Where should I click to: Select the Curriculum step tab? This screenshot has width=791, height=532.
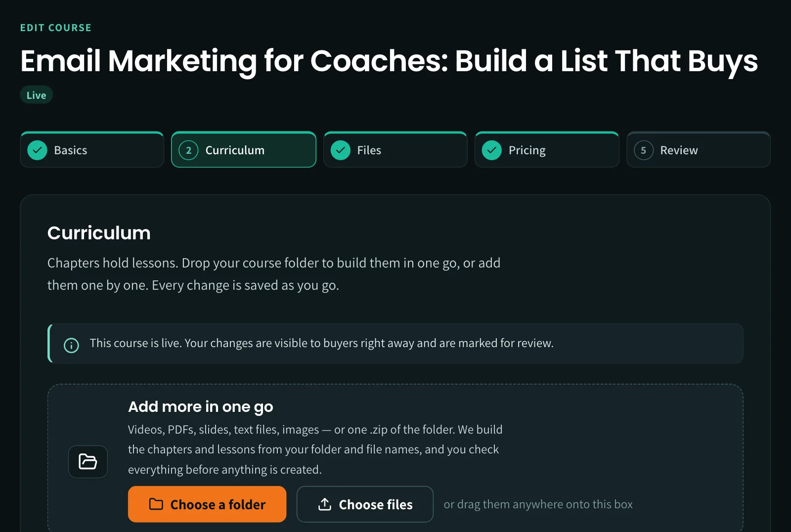point(244,149)
